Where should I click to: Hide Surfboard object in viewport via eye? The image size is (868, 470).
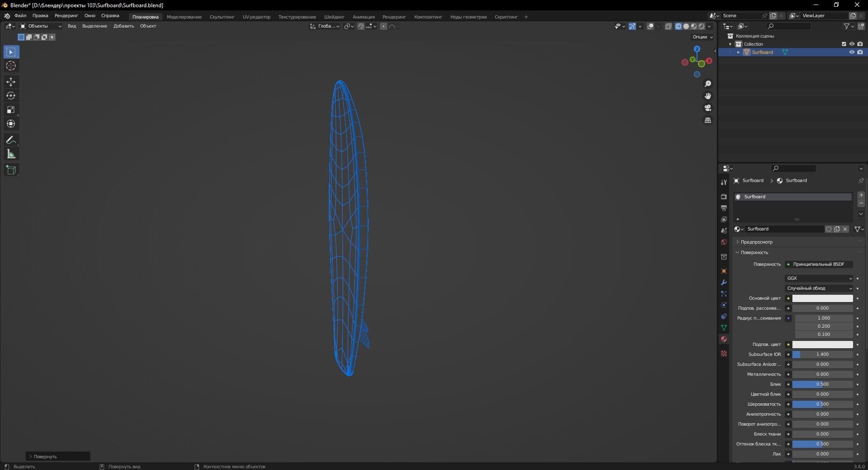click(852, 52)
